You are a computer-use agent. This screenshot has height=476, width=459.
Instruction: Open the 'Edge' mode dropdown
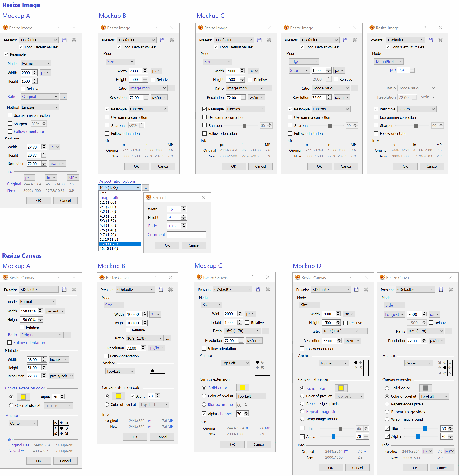tap(304, 61)
